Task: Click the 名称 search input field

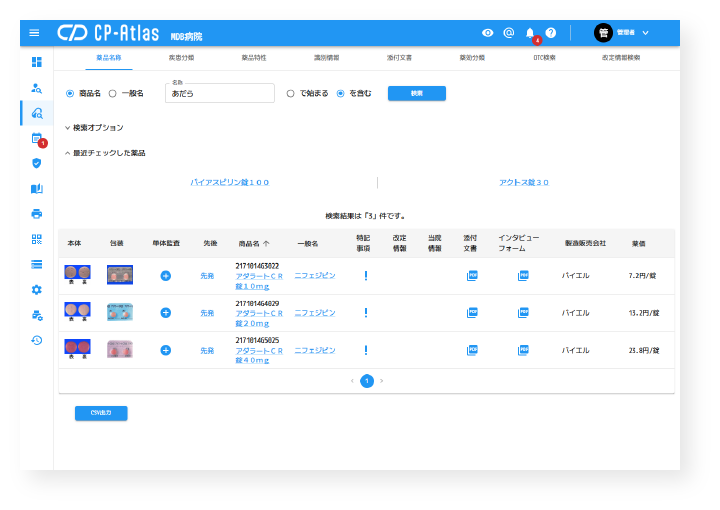Action: tap(219, 93)
